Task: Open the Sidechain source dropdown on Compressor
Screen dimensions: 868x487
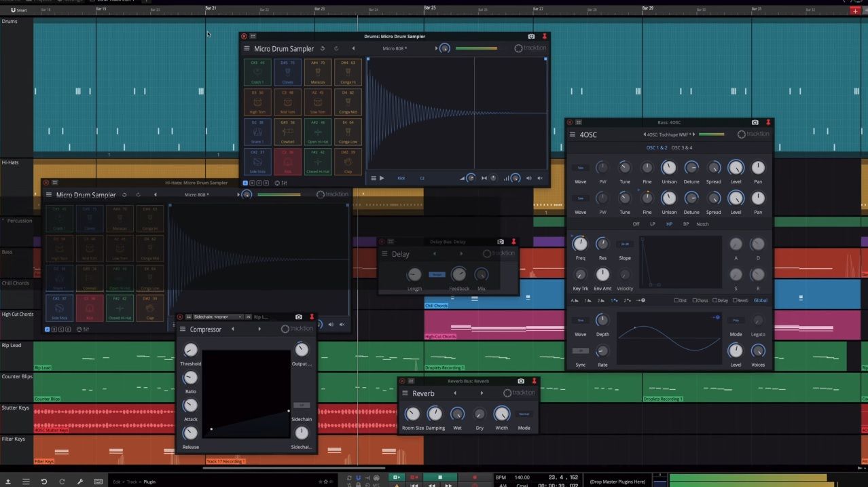Action: coord(219,317)
